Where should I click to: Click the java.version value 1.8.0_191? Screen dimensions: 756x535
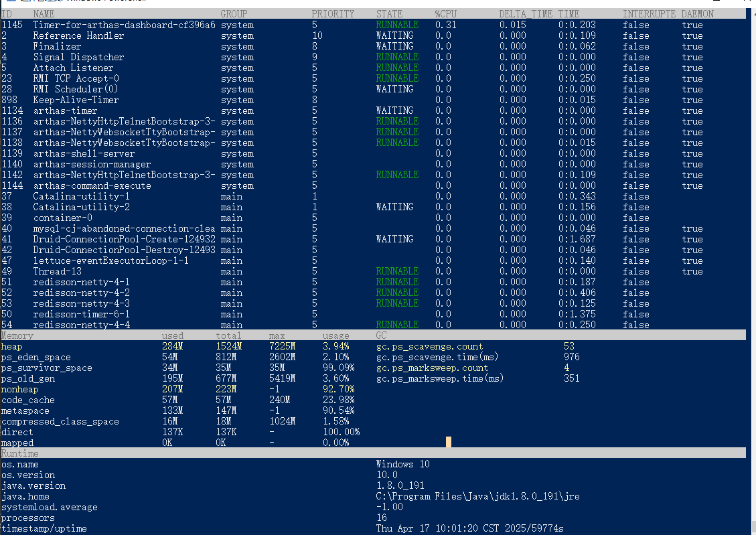[400, 485]
